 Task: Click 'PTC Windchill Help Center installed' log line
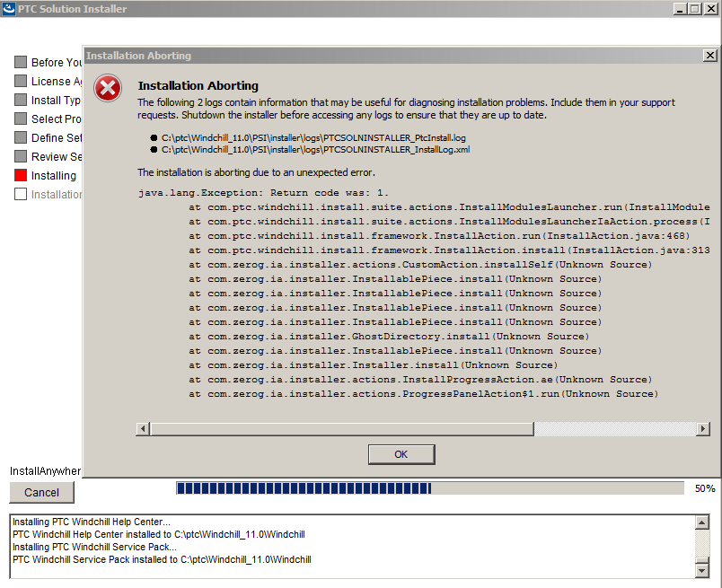tap(158, 535)
